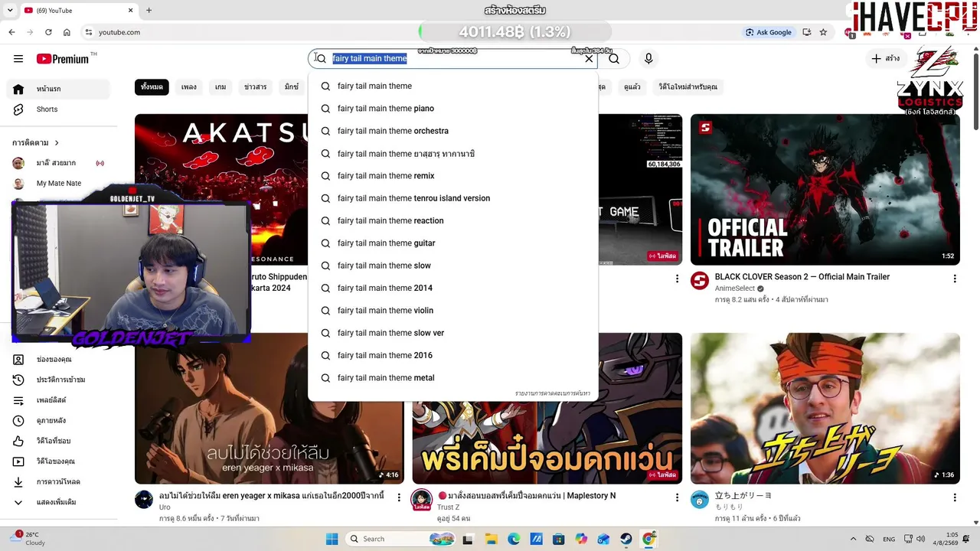Open the Uro channel avatar
Screen dimensions: 980x551
pyautogui.click(x=144, y=500)
